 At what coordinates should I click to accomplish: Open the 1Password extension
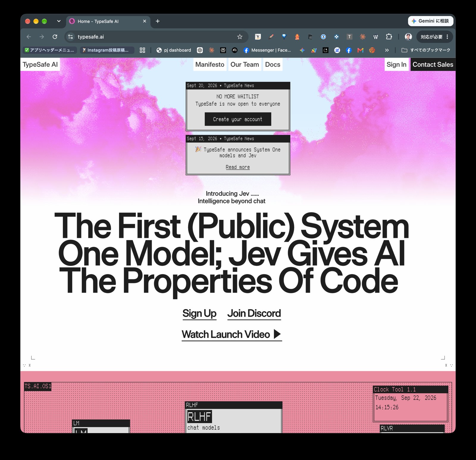point(323,37)
